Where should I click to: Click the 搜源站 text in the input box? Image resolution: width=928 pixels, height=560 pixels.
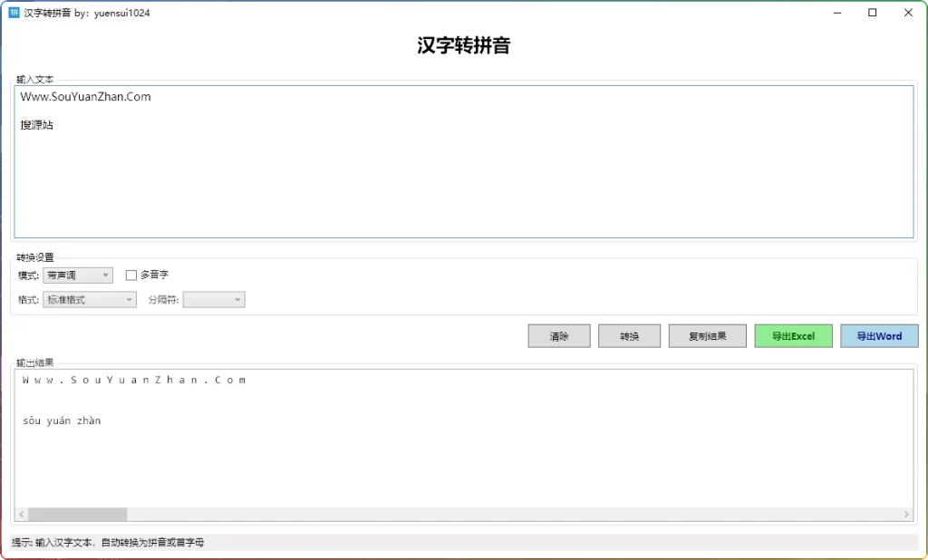[x=35, y=124]
